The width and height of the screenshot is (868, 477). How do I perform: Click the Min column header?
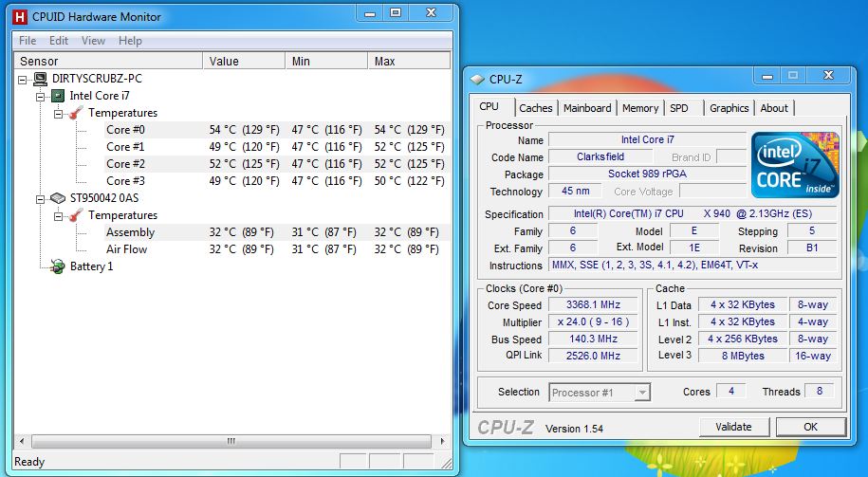326,61
